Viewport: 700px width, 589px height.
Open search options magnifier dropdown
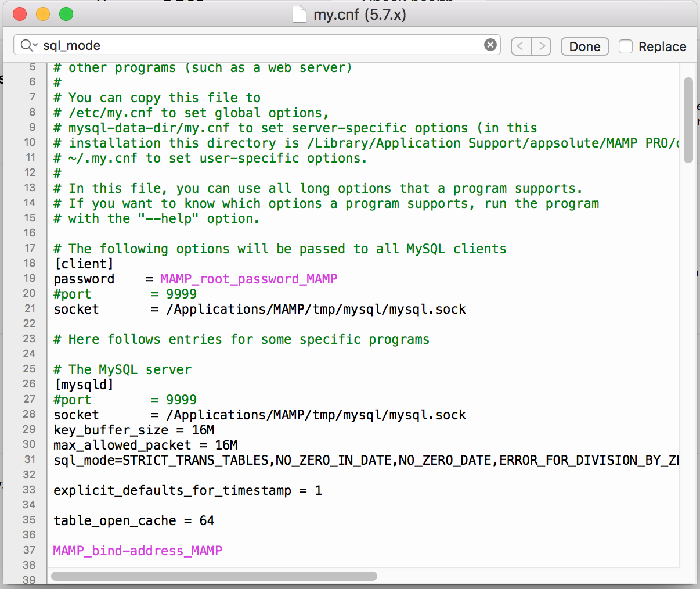pyautogui.click(x=28, y=45)
